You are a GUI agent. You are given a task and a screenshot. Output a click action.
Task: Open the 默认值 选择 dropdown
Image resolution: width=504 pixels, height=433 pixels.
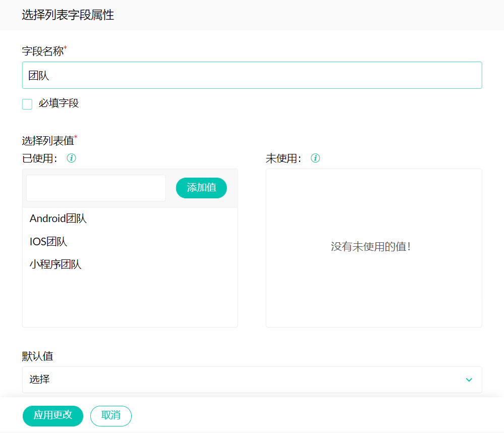[x=242, y=380]
